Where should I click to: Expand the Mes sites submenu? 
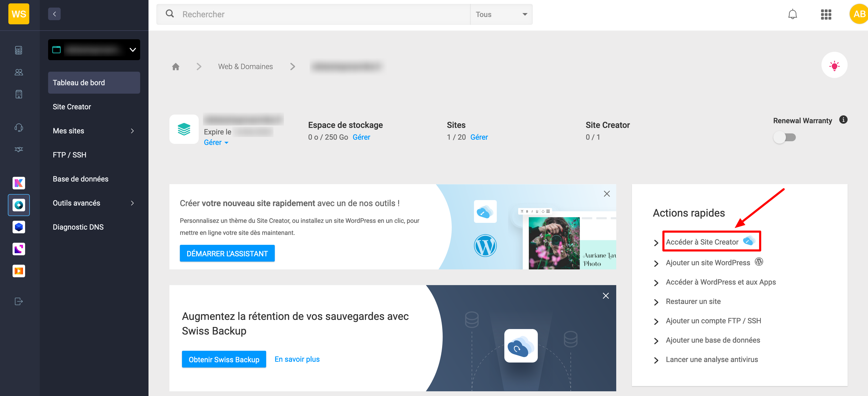(x=94, y=131)
